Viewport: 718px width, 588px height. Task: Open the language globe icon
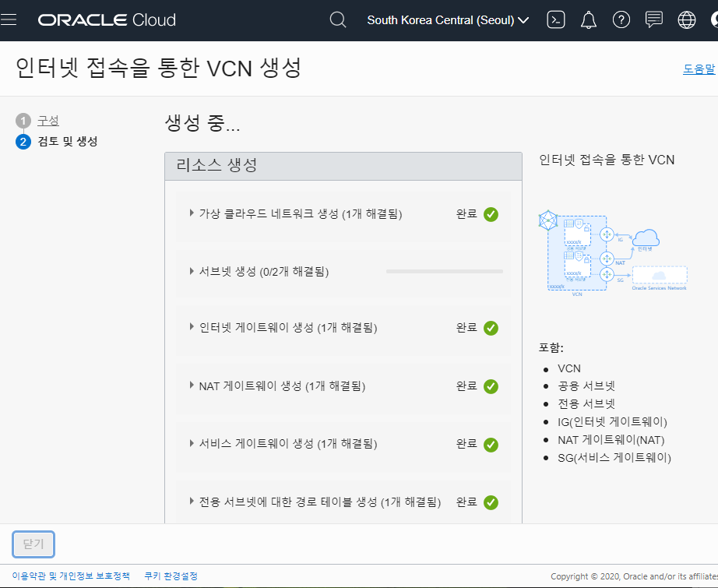(686, 20)
